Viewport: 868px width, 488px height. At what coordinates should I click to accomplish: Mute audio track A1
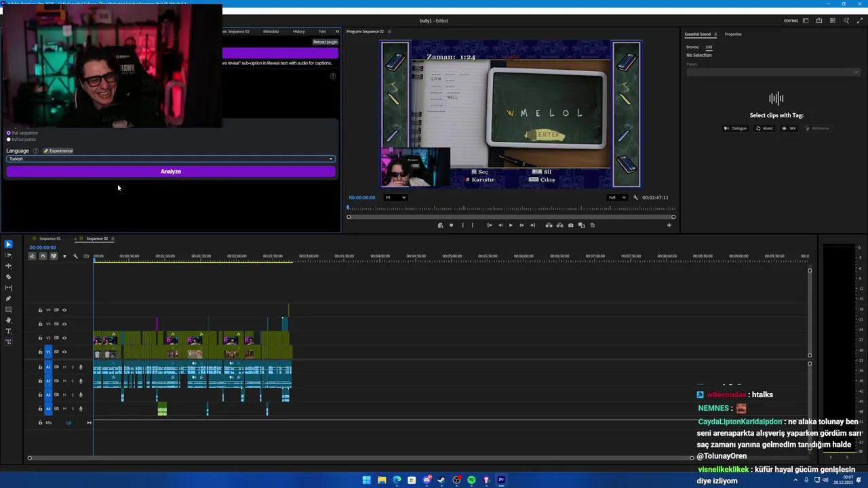64,367
